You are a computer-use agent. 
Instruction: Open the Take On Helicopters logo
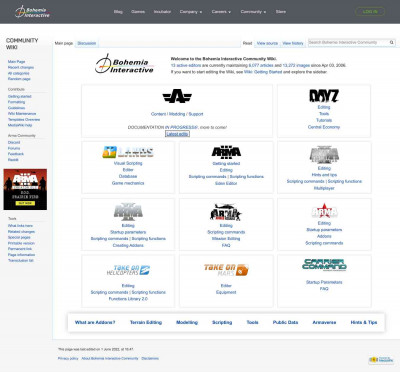click(x=128, y=270)
